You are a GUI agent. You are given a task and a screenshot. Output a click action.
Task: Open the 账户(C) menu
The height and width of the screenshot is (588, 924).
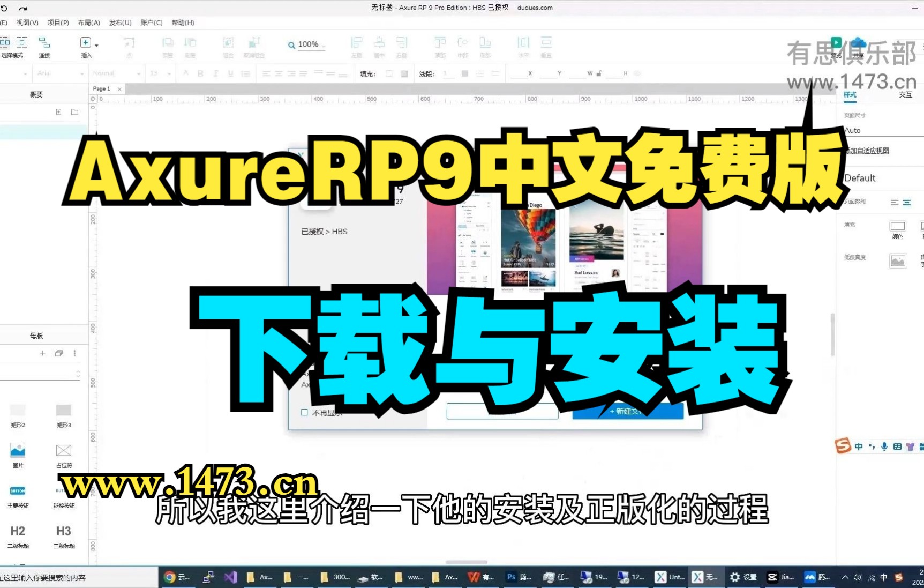151,23
